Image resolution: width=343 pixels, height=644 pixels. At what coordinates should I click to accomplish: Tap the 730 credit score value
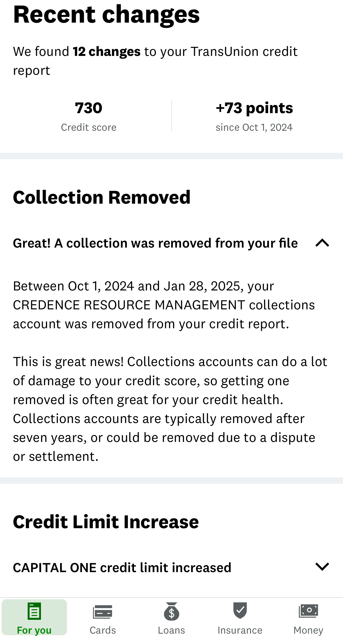tap(89, 108)
